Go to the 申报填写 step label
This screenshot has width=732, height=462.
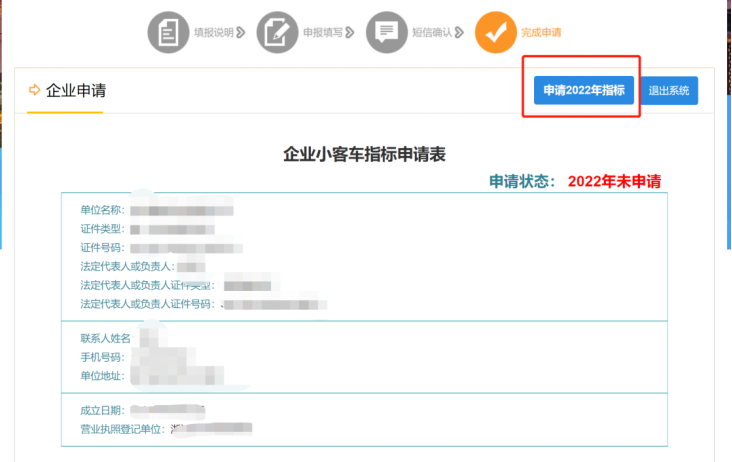coord(322,32)
